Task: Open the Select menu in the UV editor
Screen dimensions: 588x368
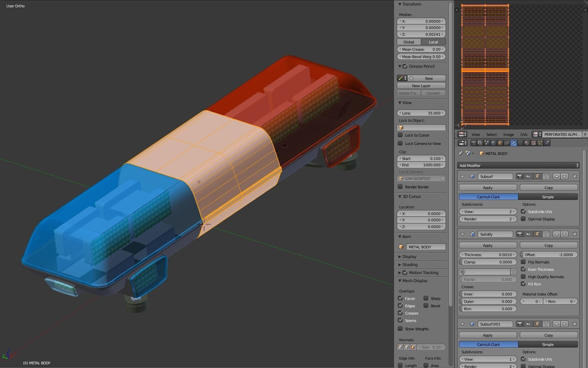Action: coord(491,134)
